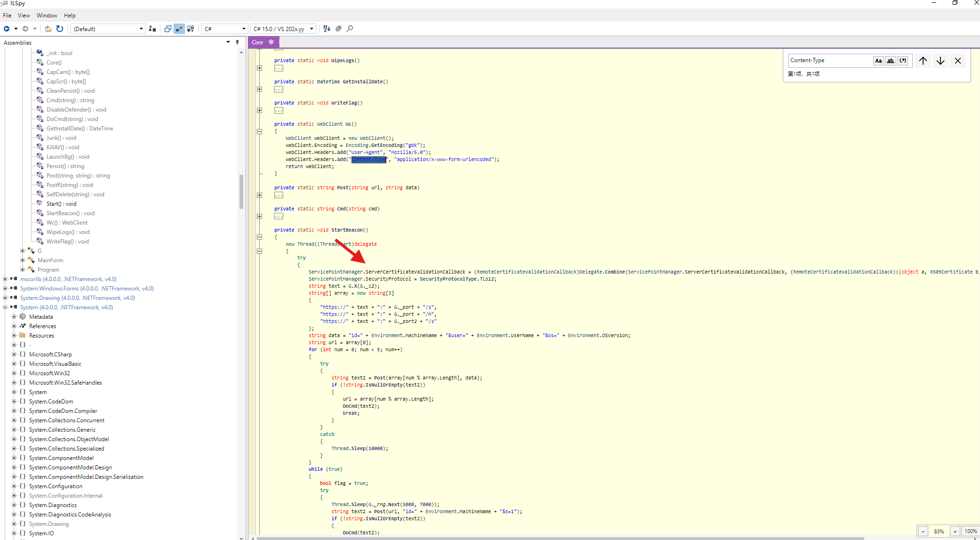This screenshot has height=540, width=980.
Task: Click the Collapse all tree nodes icon
Action: click(x=338, y=29)
